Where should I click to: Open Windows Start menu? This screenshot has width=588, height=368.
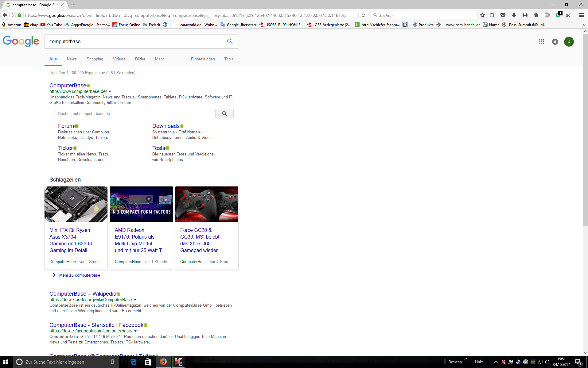pyautogui.click(x=6, y=362)
